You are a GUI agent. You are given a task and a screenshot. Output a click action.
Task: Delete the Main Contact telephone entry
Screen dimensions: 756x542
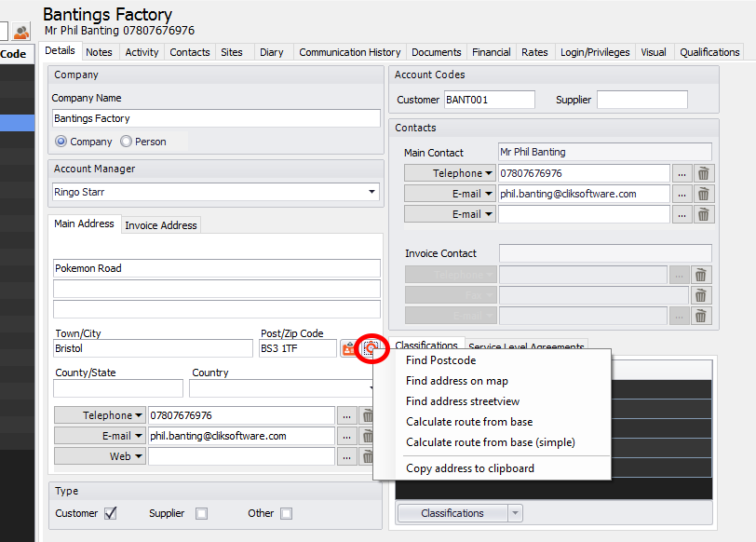pos(703,173)
